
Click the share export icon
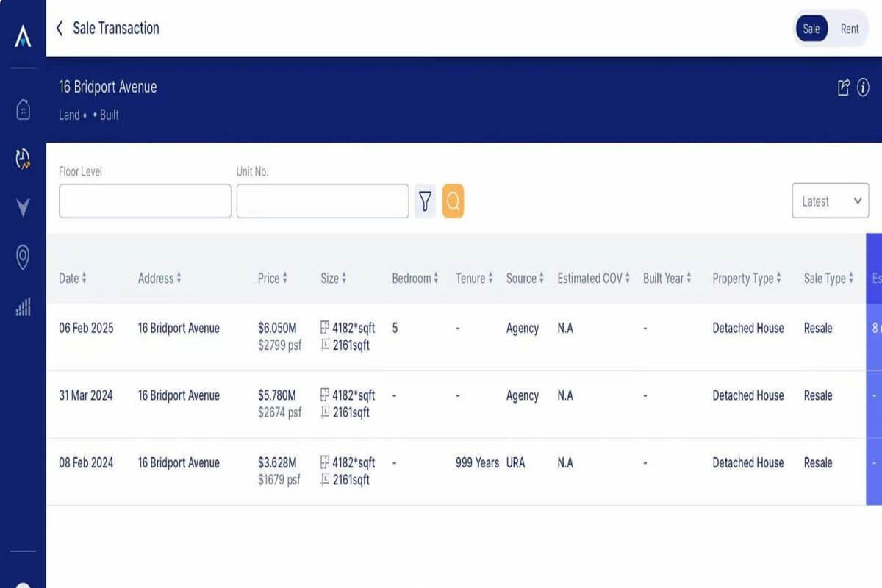point(844,87)
